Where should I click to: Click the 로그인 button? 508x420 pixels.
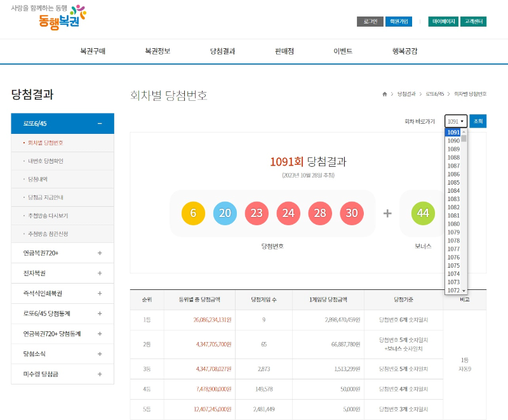pos(370,20)
